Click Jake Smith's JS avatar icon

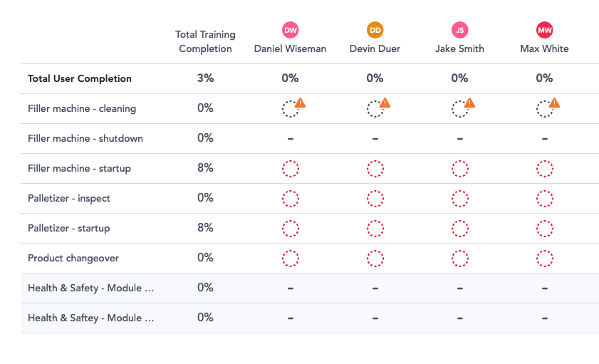(x=460, y=30)
